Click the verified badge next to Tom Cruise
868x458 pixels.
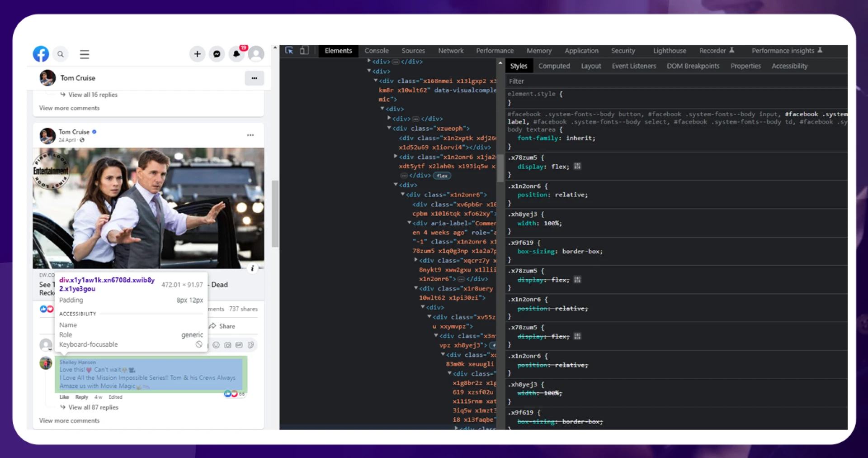[94, 132]
